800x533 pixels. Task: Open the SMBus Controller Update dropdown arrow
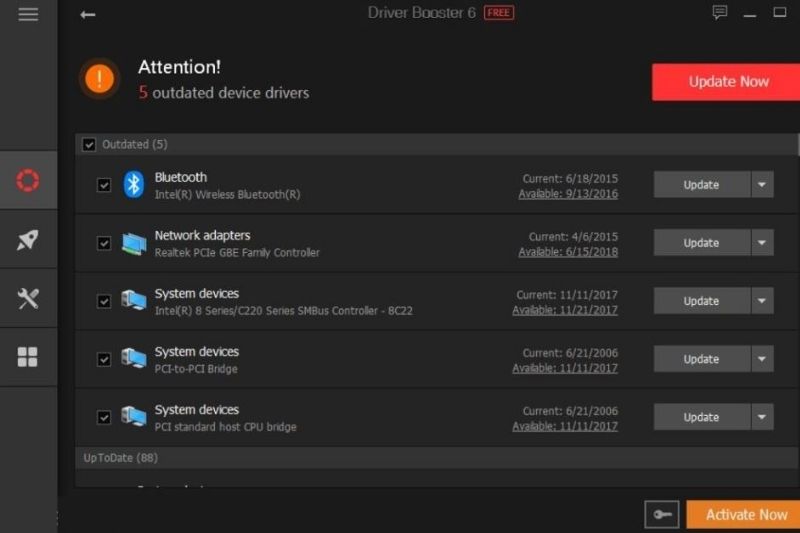coord(762,301)
